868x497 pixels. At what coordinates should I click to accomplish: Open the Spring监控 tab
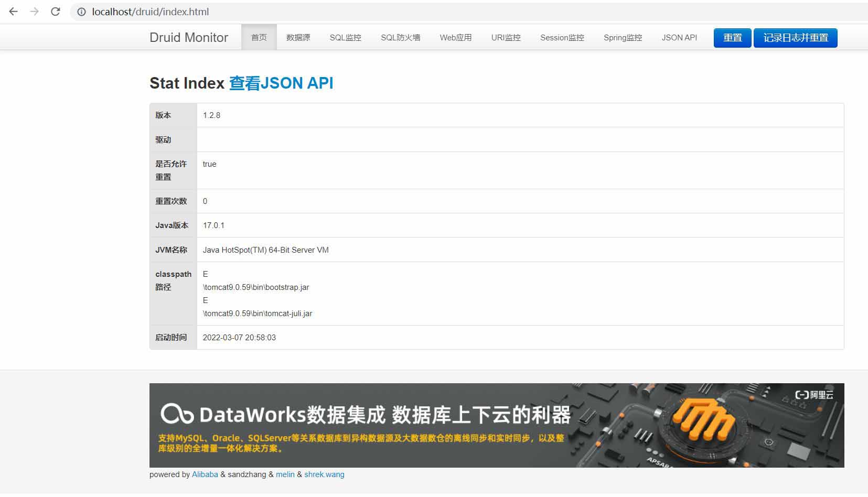tap(623, 38)
